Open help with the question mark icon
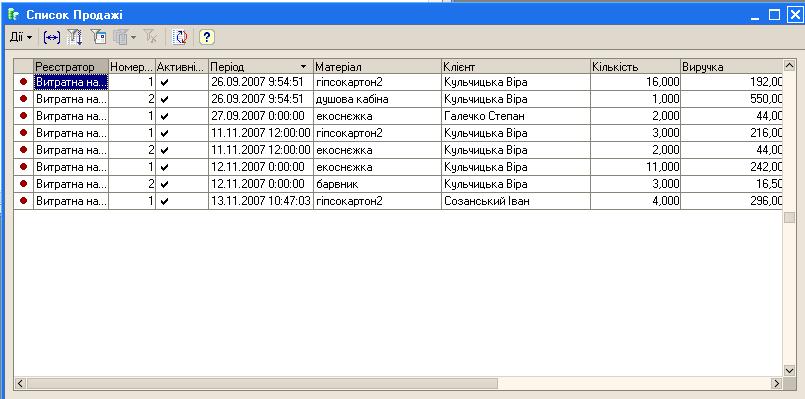The height and width of the screenshot is (399, 805). (x=206, y=37)
